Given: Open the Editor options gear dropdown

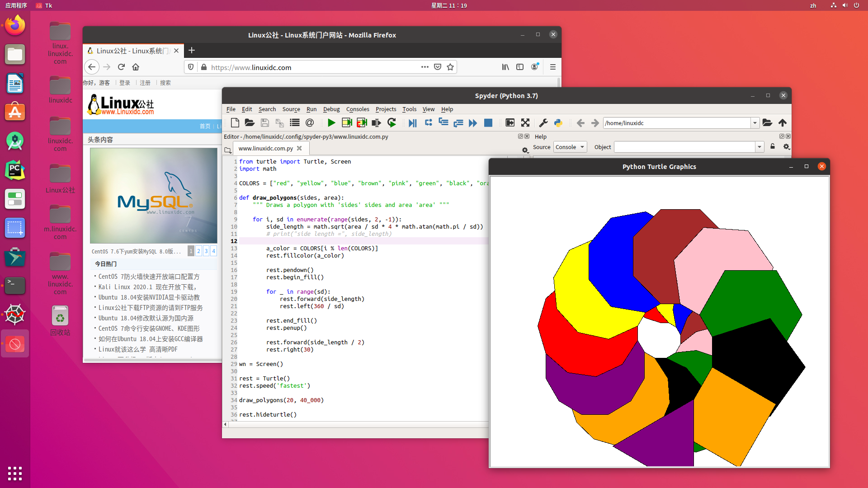Looking at the screenshot, I should click(525, 150).
